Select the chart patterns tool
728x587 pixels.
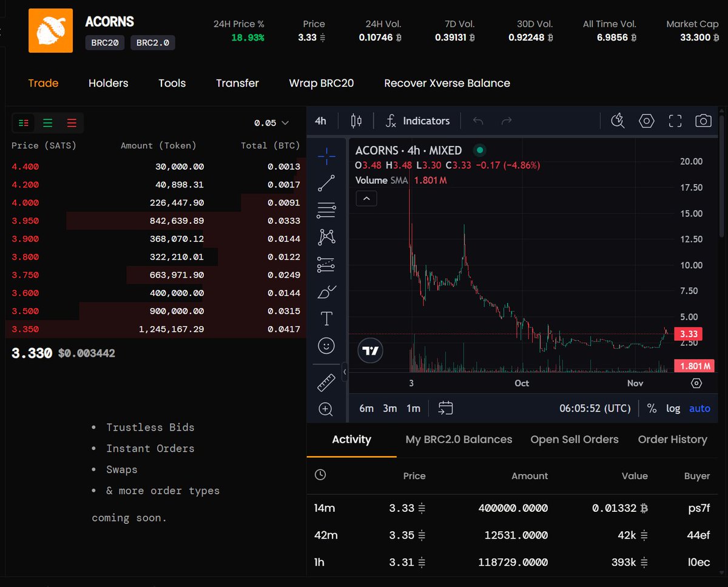click(x=326, y=237)
